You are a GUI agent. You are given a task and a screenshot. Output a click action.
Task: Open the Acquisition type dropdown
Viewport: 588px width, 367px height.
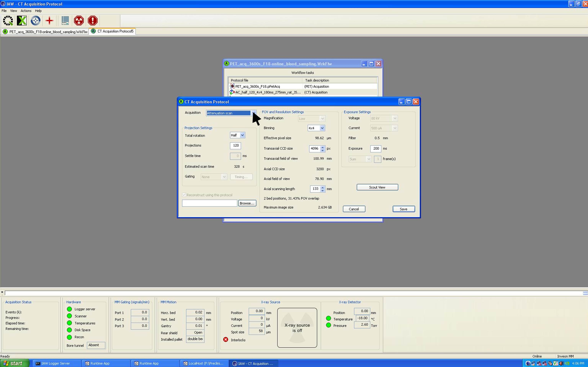click(253, 113)
